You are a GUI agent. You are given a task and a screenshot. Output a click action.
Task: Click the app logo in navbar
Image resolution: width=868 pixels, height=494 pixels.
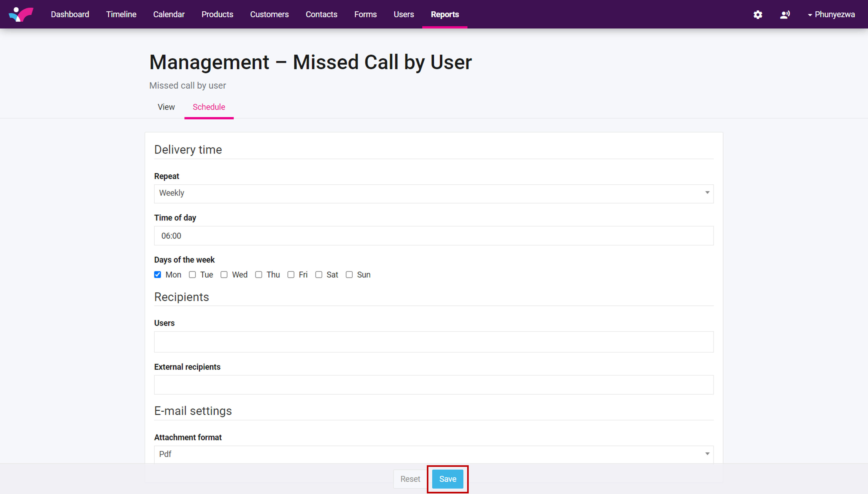coord(21,14)
